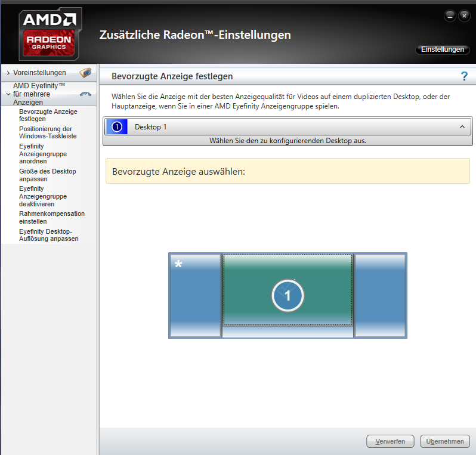Open Eyefinity Anzeigengruppe deaktivieren
476x455 pixels.
(x=43, y=196)
